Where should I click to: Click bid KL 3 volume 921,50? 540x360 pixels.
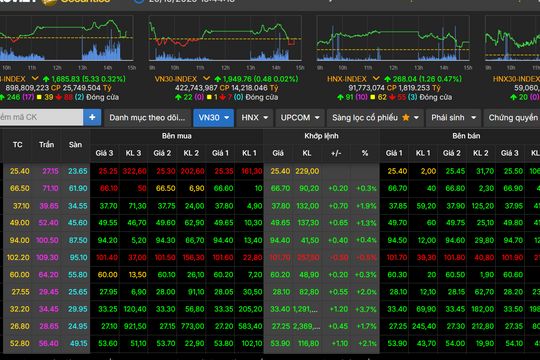click(x=135, y=326)
